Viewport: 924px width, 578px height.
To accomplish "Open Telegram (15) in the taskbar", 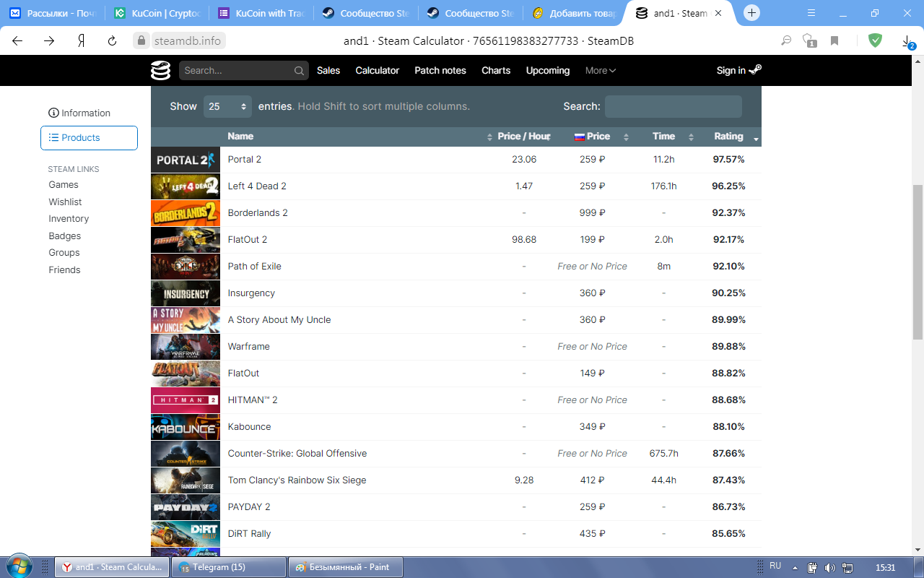I will coord(228,567).
